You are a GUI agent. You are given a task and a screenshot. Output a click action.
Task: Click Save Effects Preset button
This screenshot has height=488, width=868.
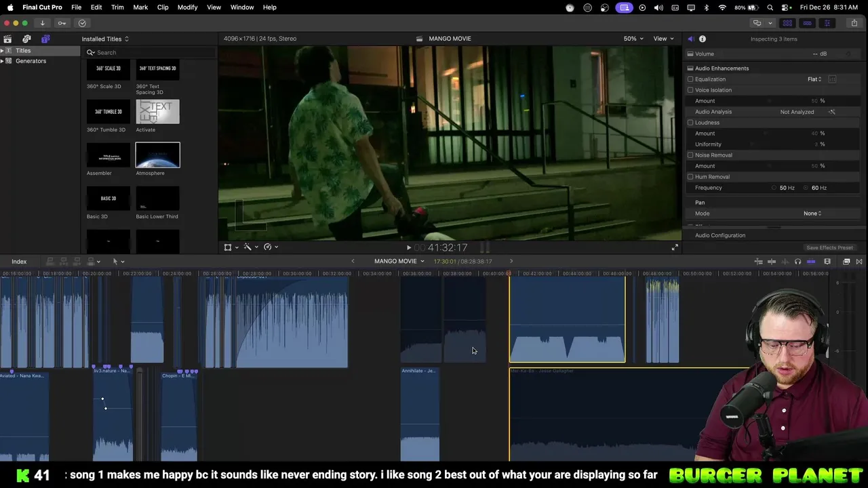coord(829,248)
